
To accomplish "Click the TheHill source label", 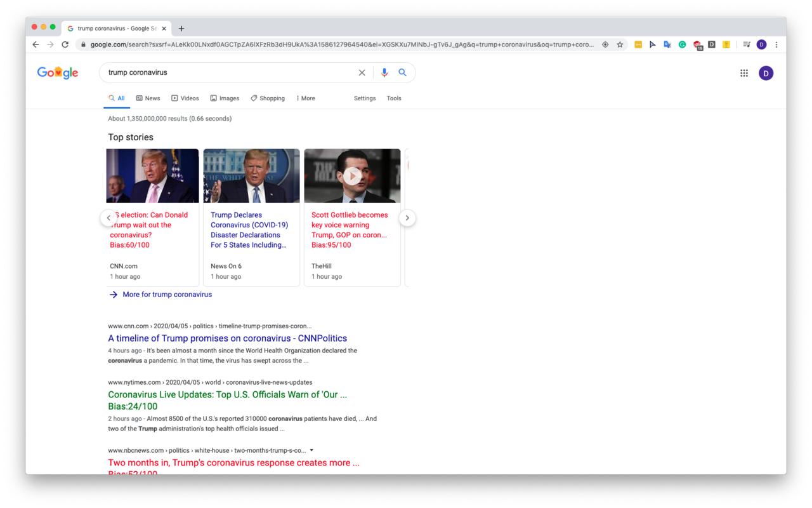I will (x=322, y=266).
